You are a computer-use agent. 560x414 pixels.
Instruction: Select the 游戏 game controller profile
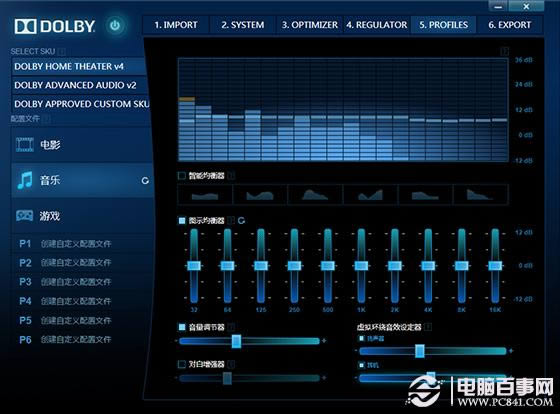[x=25, y=216]
